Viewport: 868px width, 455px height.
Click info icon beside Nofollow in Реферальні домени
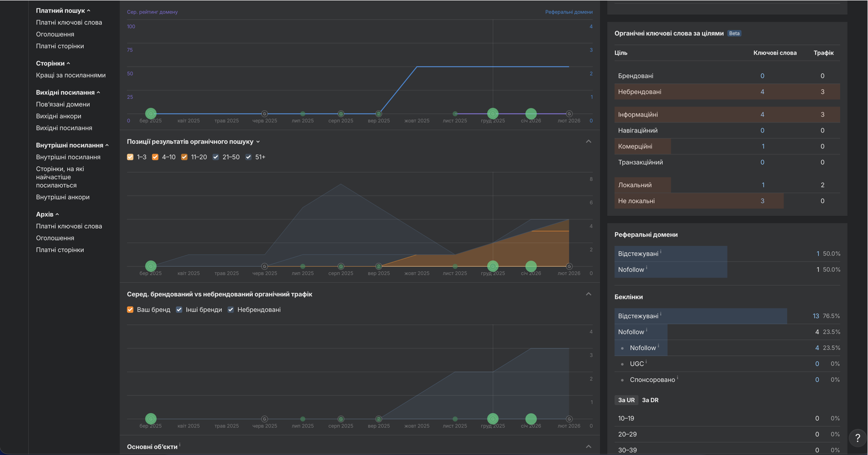tap(647, 268)
